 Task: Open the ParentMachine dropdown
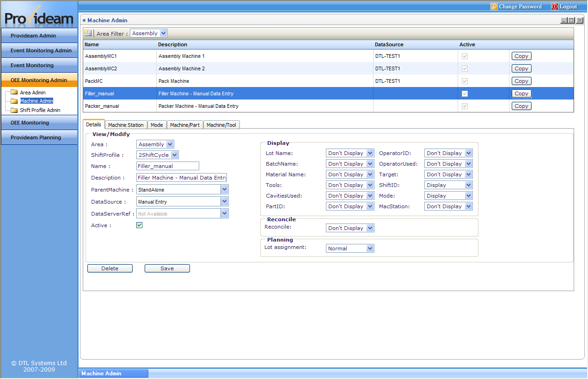pyautogui.click(x=183, y=190)
